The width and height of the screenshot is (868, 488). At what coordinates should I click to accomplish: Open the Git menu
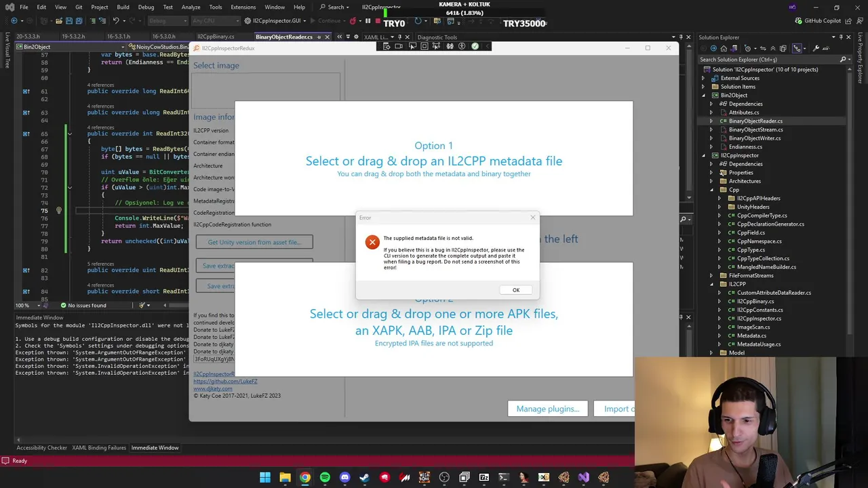point(79,7)
